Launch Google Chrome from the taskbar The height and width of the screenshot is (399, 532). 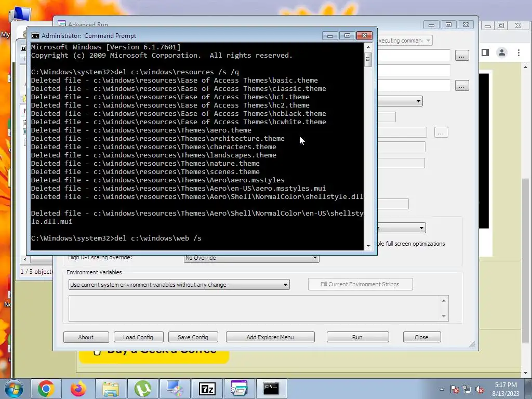click(x=46, y=389)
